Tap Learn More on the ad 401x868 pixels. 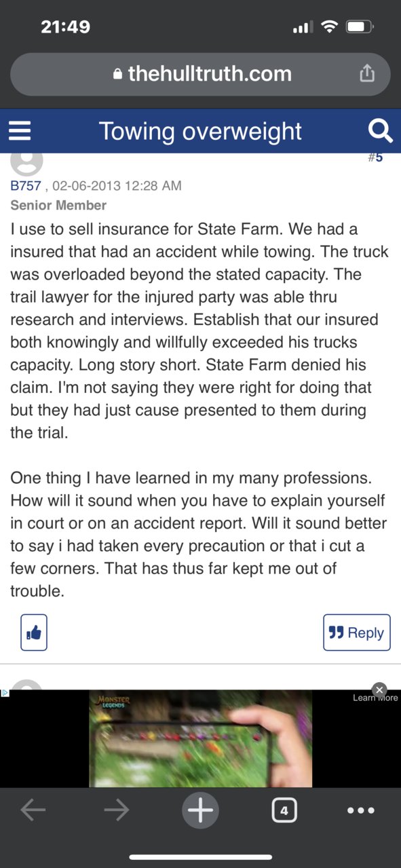click(x=375, y=698)
